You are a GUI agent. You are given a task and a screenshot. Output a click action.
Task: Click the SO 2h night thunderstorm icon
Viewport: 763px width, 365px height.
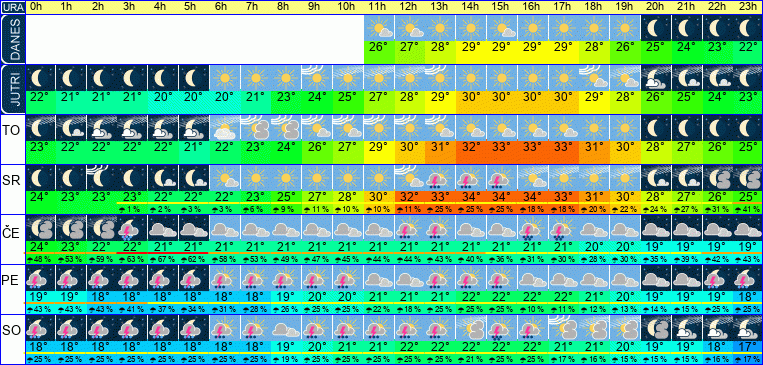click(102, 328)
